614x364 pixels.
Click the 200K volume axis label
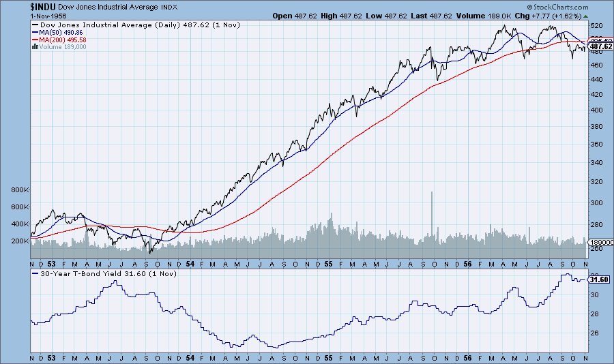point(20,241)
